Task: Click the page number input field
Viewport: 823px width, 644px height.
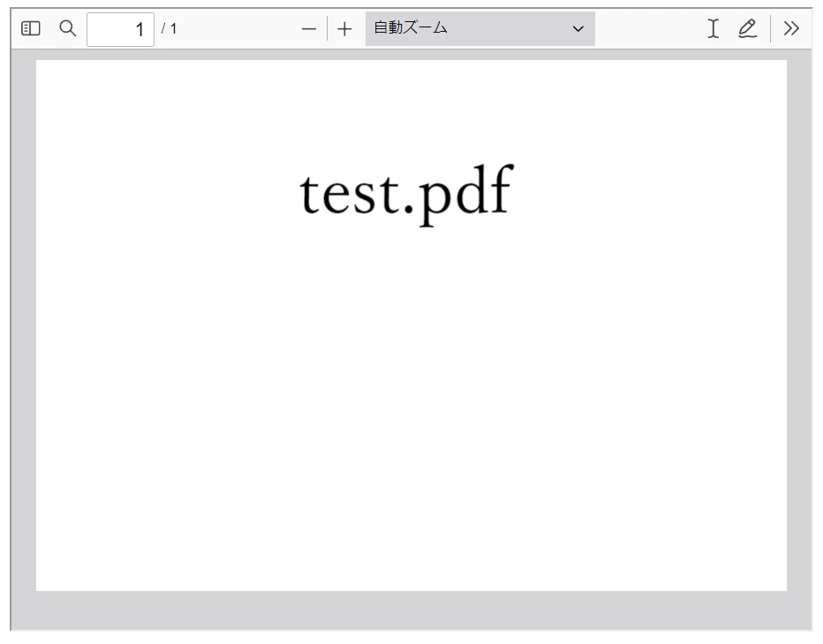Action: (x=120, y=29)
